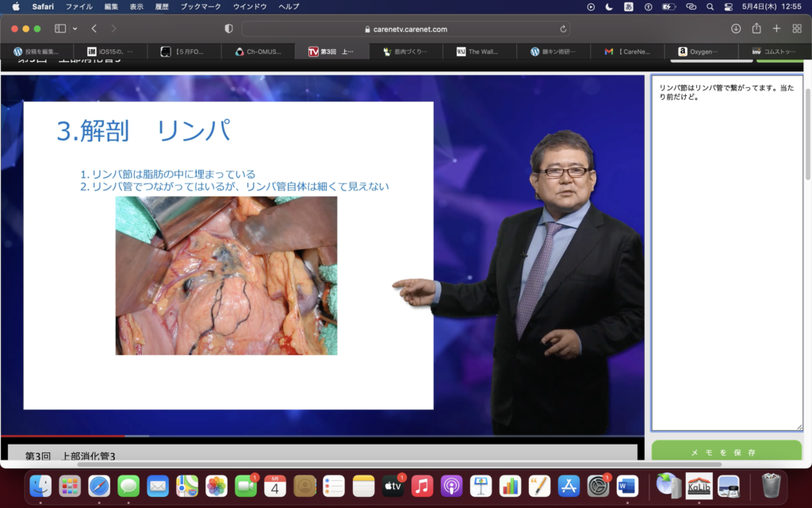Open the sidebar tab group dropdown arrow
The height and width of the screenshot is (508, 812).
click(75, 29)
